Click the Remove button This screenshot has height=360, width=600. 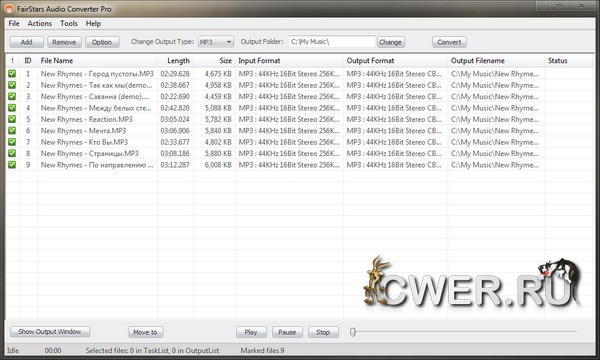click(x=64, y=42)
